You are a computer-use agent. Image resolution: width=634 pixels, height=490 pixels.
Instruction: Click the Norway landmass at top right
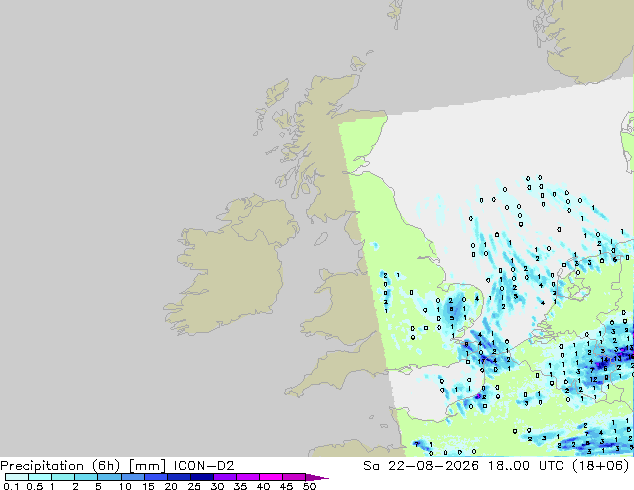pos(586,38)
